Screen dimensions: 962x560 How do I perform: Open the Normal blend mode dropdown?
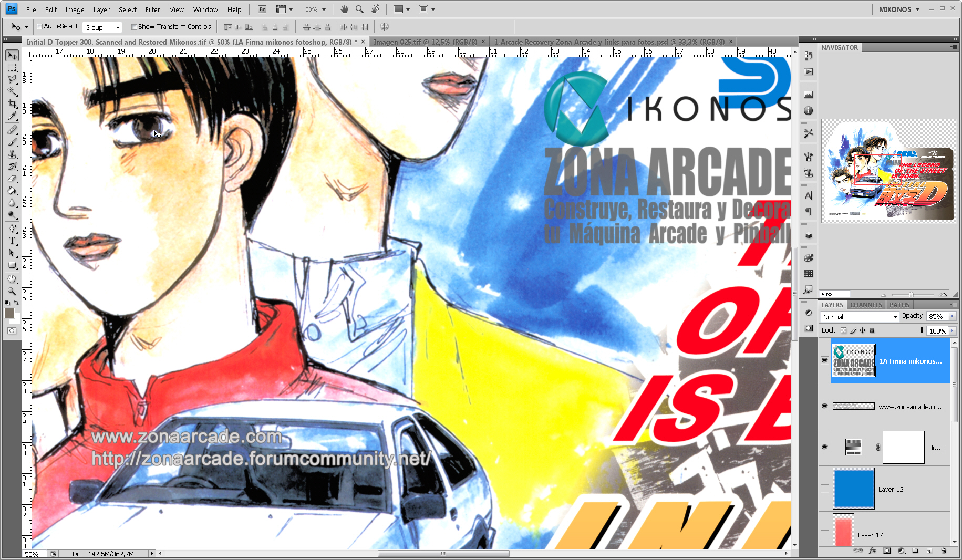point(860,317)
